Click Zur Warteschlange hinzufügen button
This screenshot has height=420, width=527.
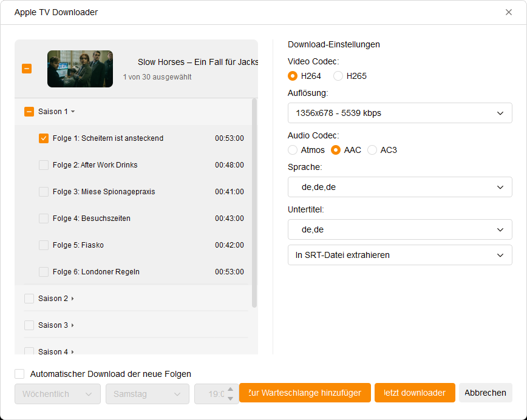tap(304, 393)
